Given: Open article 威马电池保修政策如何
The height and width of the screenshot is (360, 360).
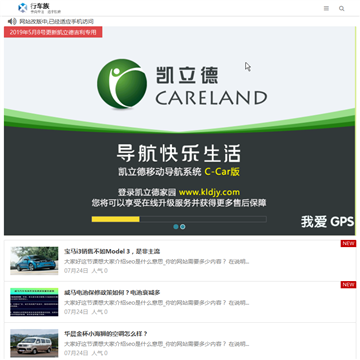Looking at the screenshot, I should (112, 293).
